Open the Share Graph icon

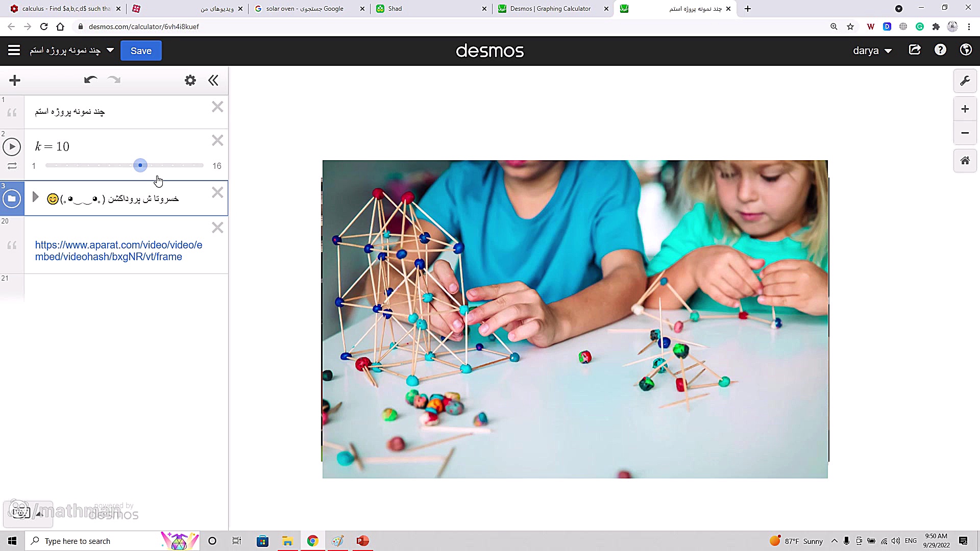pos(915,50)
